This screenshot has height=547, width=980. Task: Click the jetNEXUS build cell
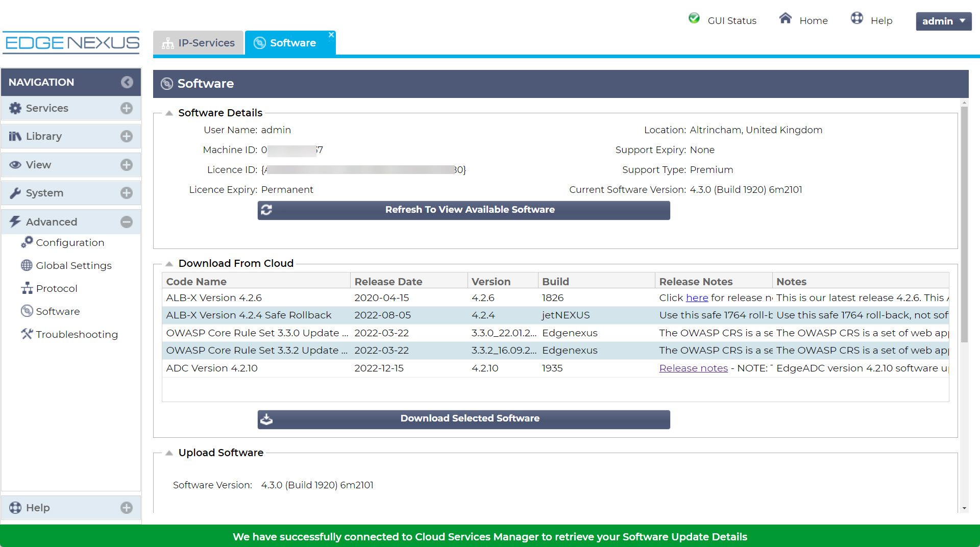566,315
